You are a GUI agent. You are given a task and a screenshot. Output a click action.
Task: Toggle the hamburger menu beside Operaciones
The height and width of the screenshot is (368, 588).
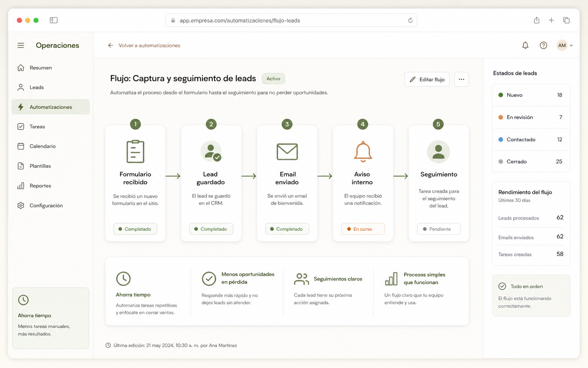point(21,45)
